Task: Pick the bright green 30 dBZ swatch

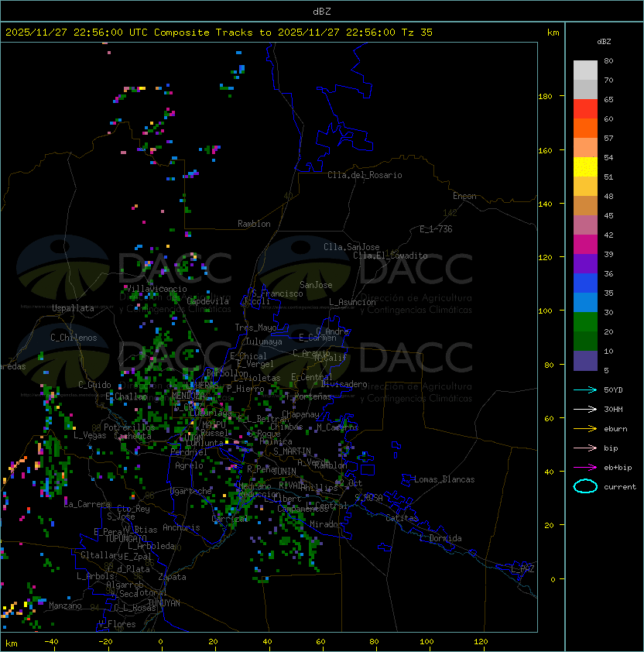Action: click(x=585, y=322)
